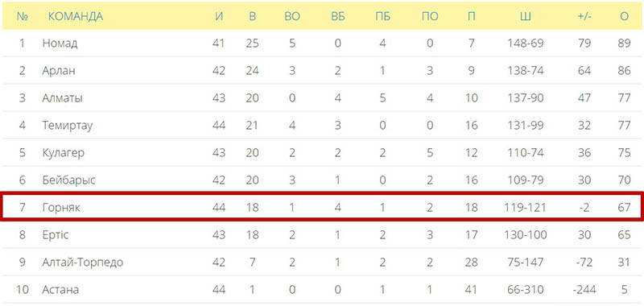Image resolution: width=644 pixels, height=306 pixels.
Task: Click the highlighted Горняк team row
Action: [x=322, y=207]
